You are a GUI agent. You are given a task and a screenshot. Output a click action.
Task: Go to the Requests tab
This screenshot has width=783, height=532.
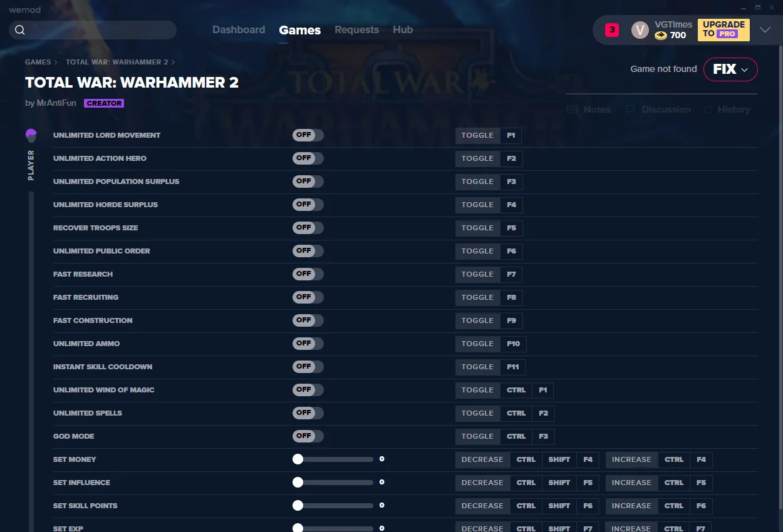click(x=356, y=30)
